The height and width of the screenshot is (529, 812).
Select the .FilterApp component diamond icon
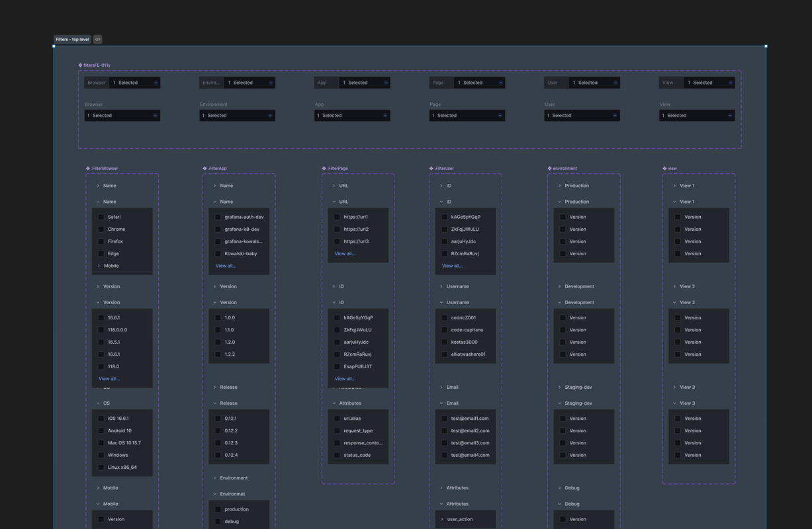(205, 169)
